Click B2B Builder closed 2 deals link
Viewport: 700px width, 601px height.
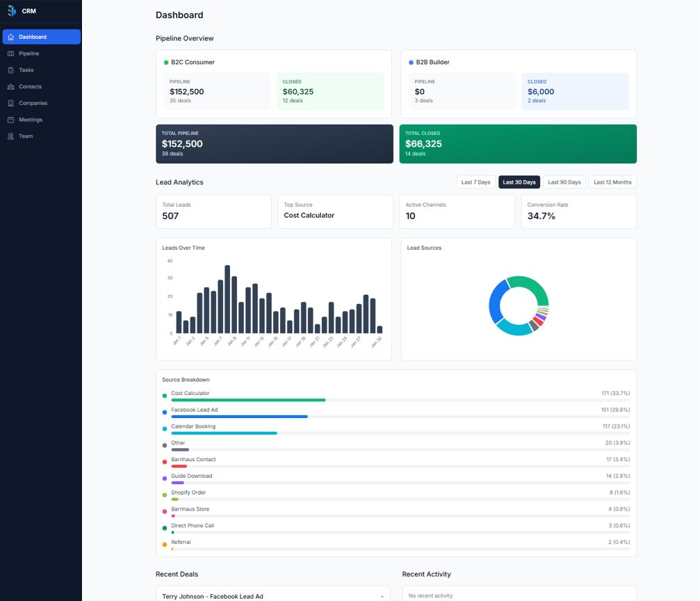536,101
